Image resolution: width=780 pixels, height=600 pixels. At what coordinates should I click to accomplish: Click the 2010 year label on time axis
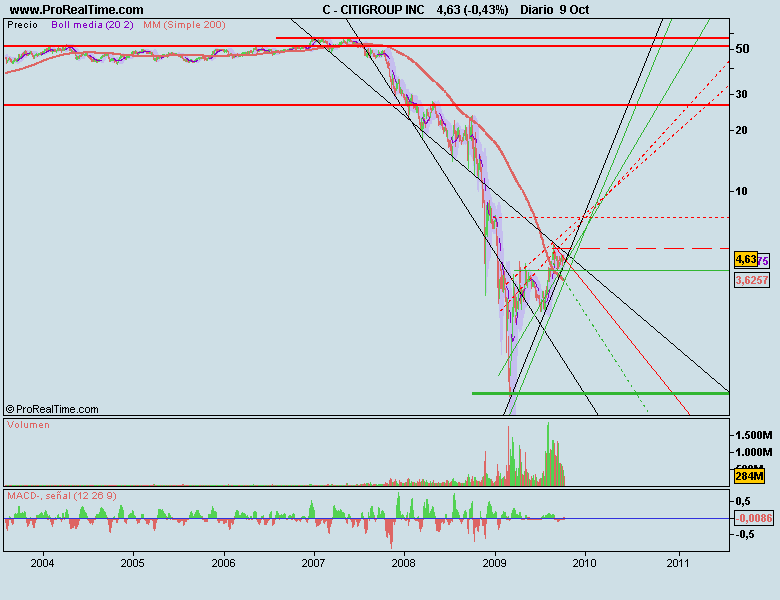pos(585,563)
